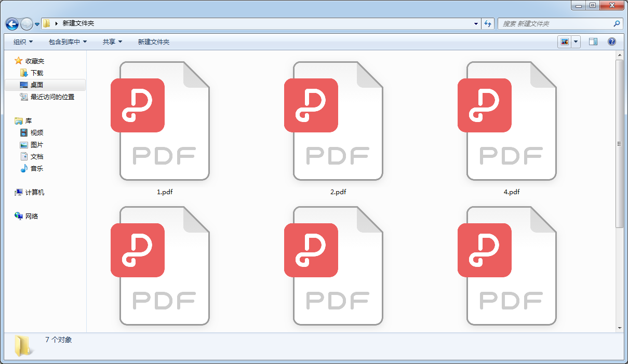Click the 音乐 note icon
The height and width of the screenshot is (364, 628).
tap(24, 168)
